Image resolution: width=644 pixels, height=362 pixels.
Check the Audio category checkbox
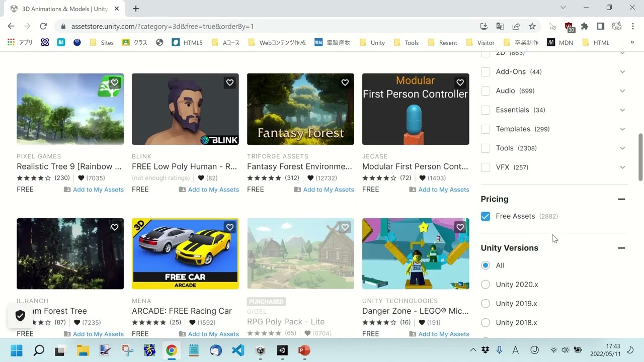(x=486, y=91)
